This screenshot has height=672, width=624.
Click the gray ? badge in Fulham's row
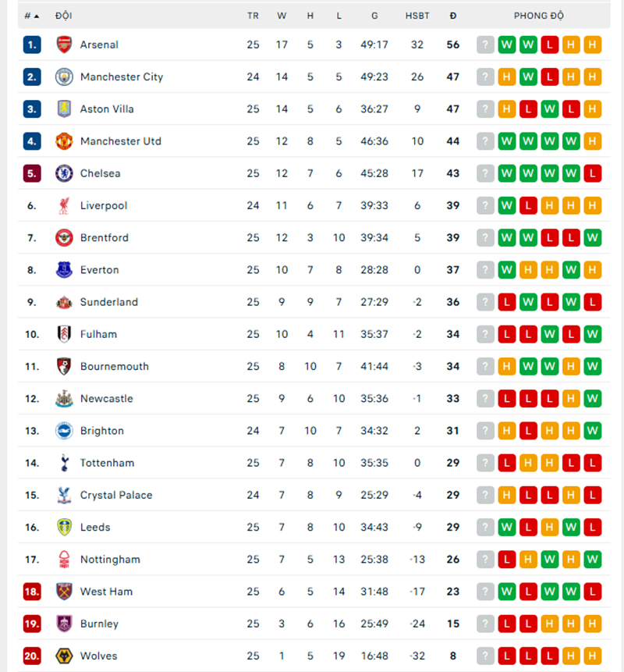point(486,334)
